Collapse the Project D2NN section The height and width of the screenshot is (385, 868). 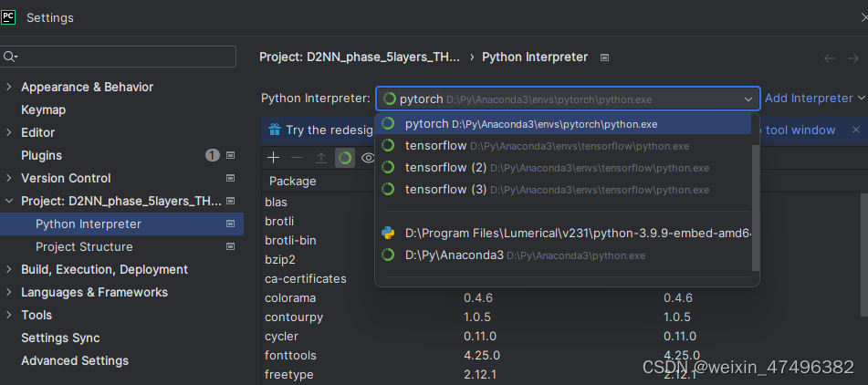point(9,201)
